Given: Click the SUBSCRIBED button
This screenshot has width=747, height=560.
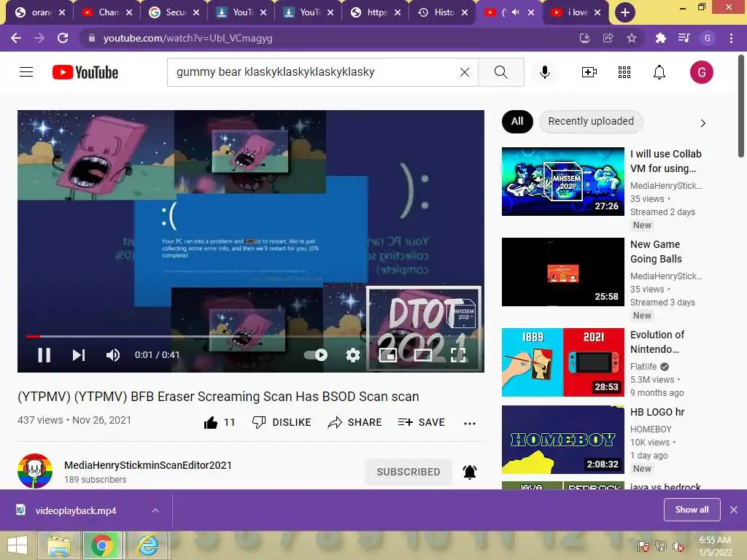Looking at the screenshot, I should (x=409, y=472).
